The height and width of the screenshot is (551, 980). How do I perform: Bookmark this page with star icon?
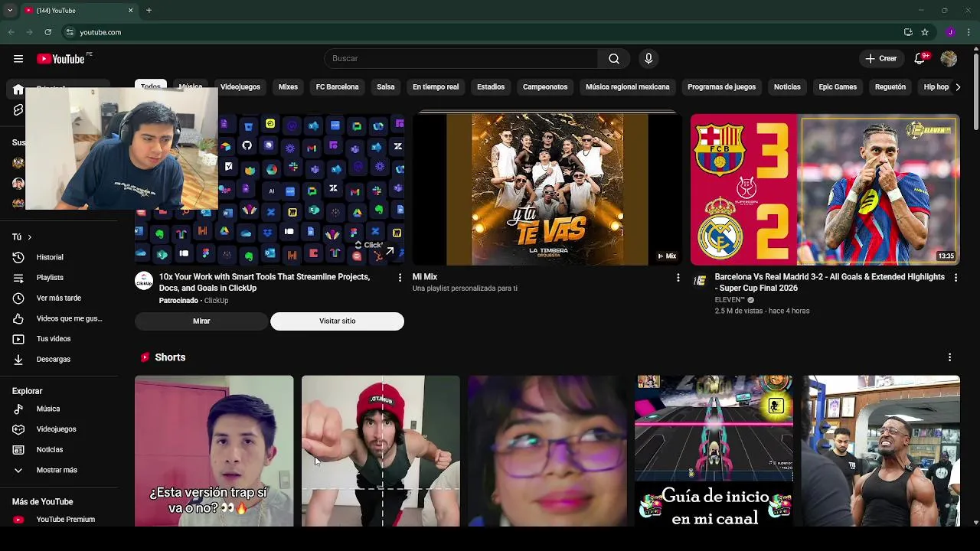pyautogui.click(x=925, y=32)
